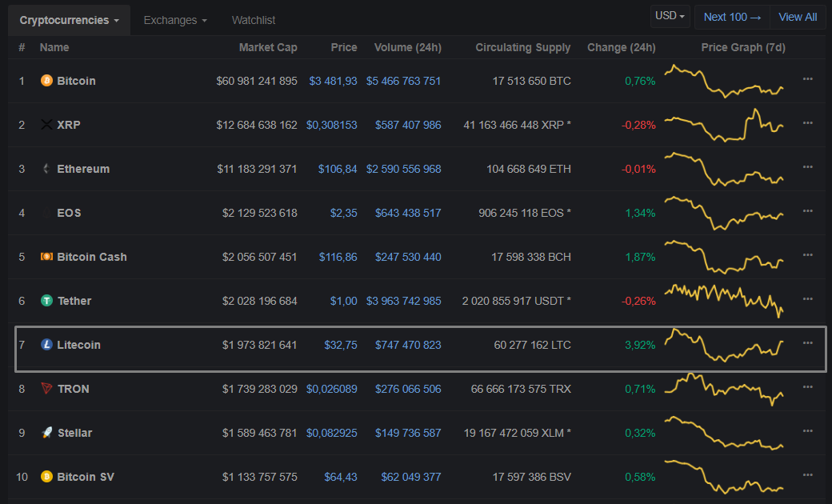
Task: Click the Tether logo icon
Action: (46, 301)
